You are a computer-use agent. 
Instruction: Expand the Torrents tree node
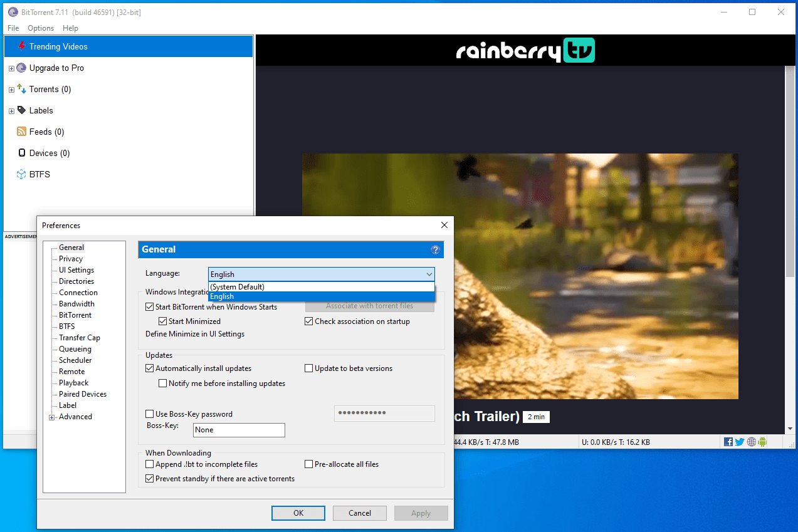coord(11,90)
